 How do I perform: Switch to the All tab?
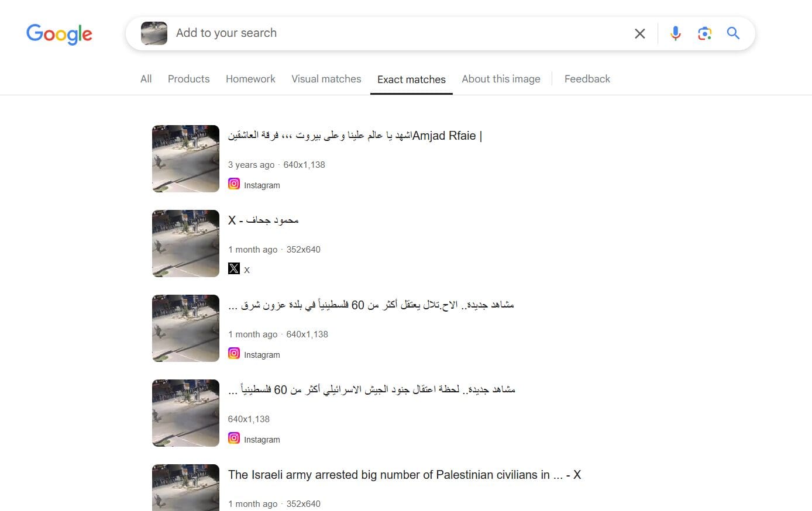point(146,79)
